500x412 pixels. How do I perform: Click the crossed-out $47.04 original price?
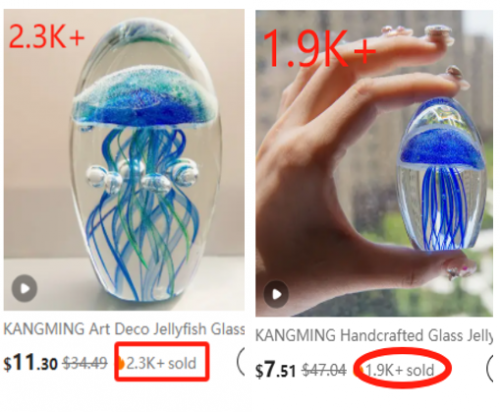[324, 370]
